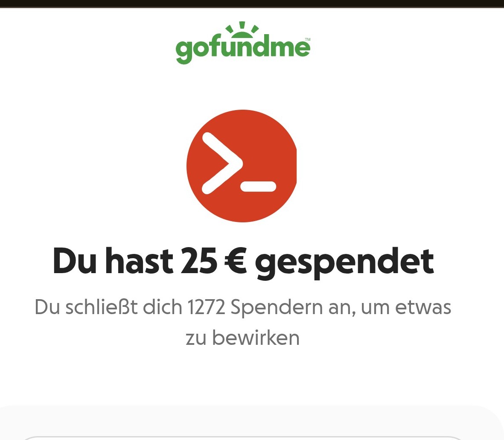
Task: Click the word "Spendern" in subtitle
Action: 277,308
